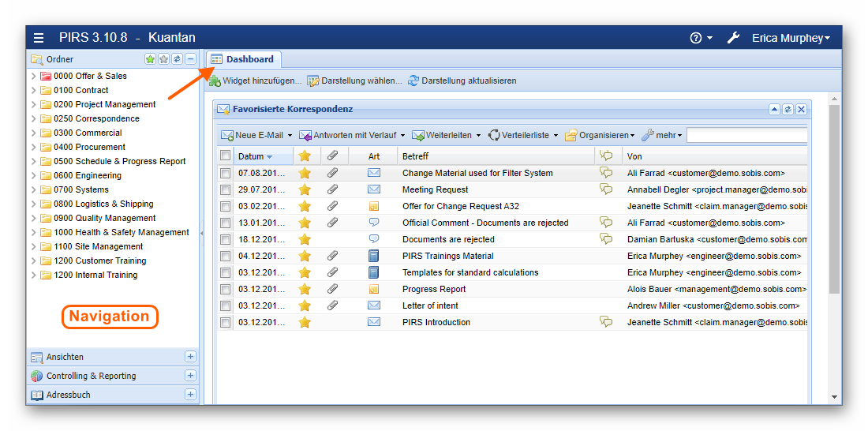
Task: Refresh the Ordner folder tree
Action: click(x=177, y=58)
